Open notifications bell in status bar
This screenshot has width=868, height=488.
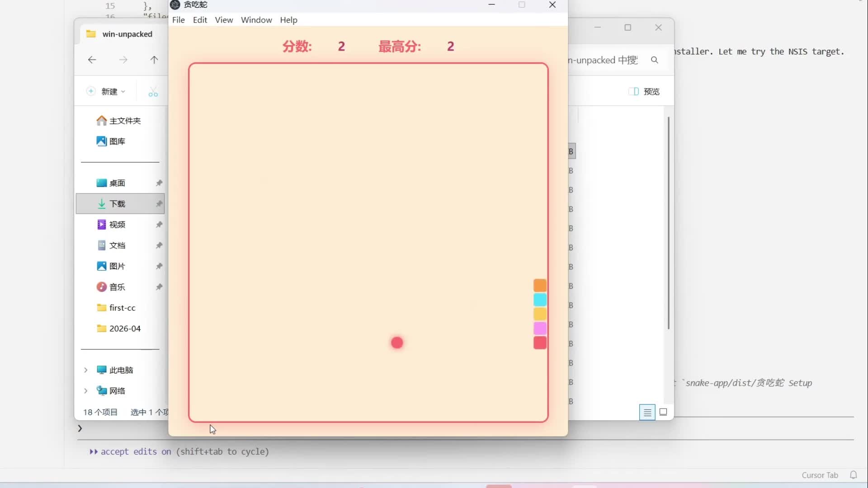click(x=853, y=475)
